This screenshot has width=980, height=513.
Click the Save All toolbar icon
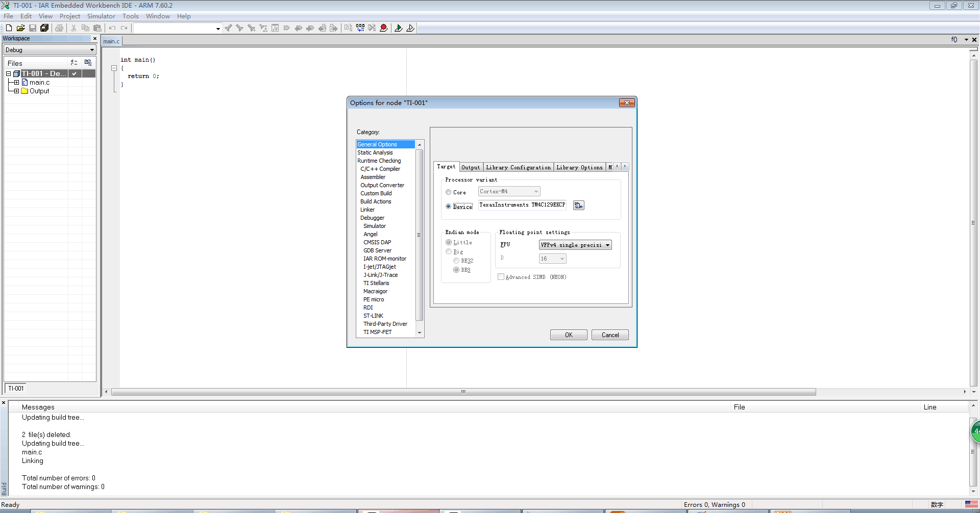click(x=44, y=28)
